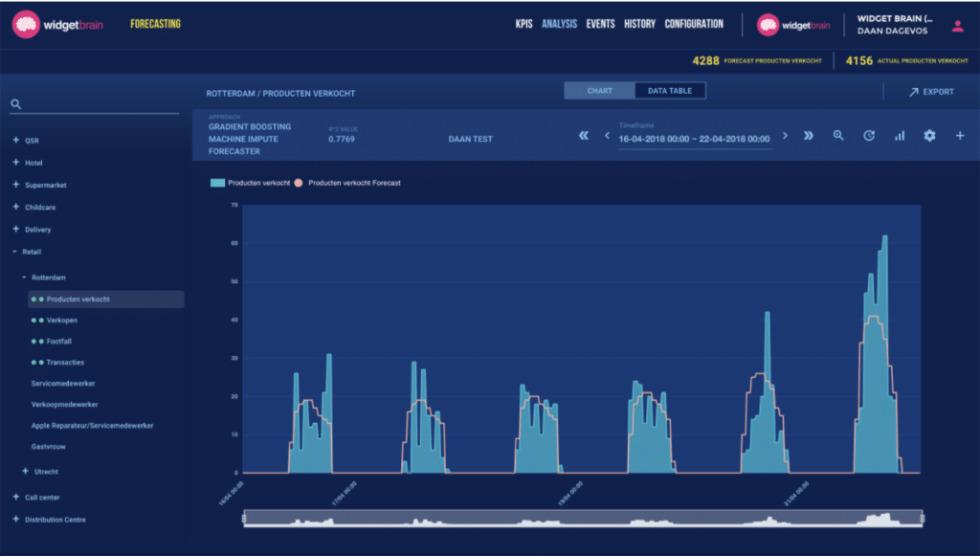
Task: Select Footfall in the Rotterdam tree
Action: tap(58, 341)
